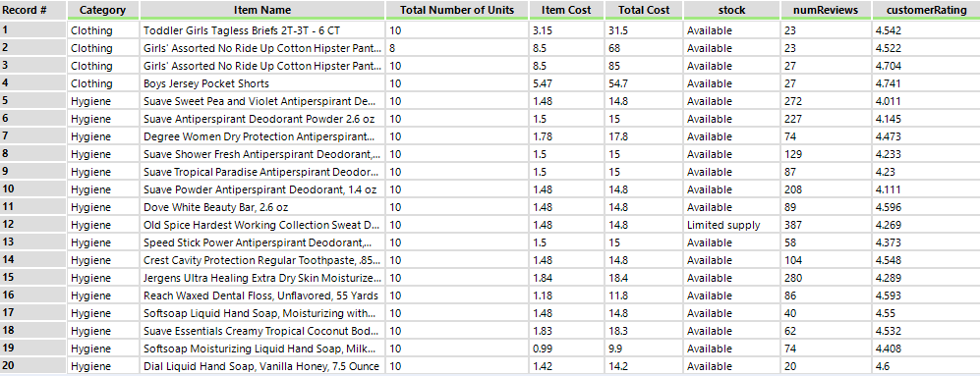Click the 4.741 customer rating cell

[x=926, y=83]
